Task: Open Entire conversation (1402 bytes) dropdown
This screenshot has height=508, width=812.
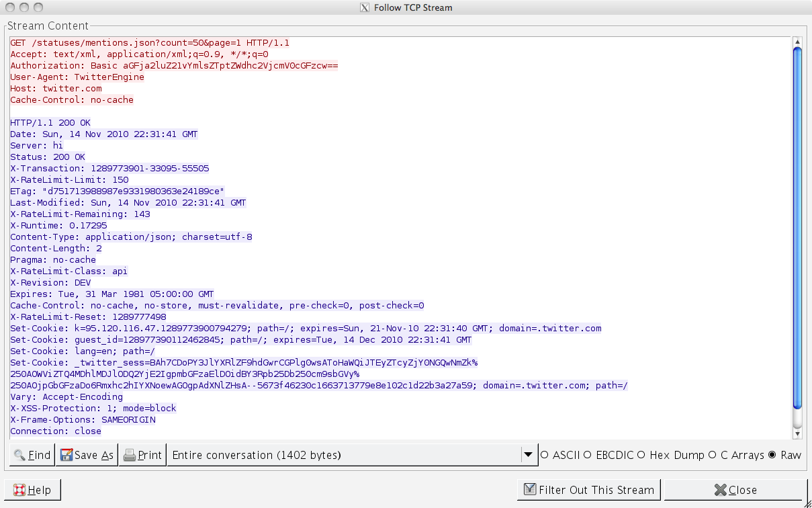Action: (353, 455)
